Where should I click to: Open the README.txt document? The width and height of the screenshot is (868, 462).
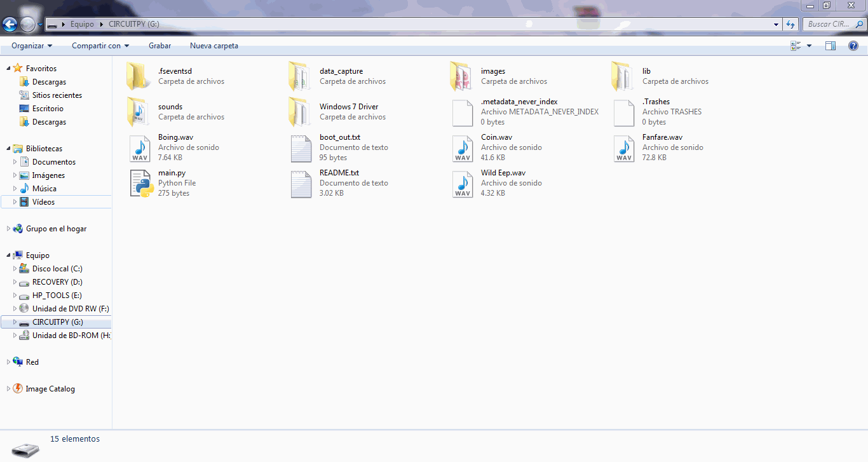[x=339, y=173]
